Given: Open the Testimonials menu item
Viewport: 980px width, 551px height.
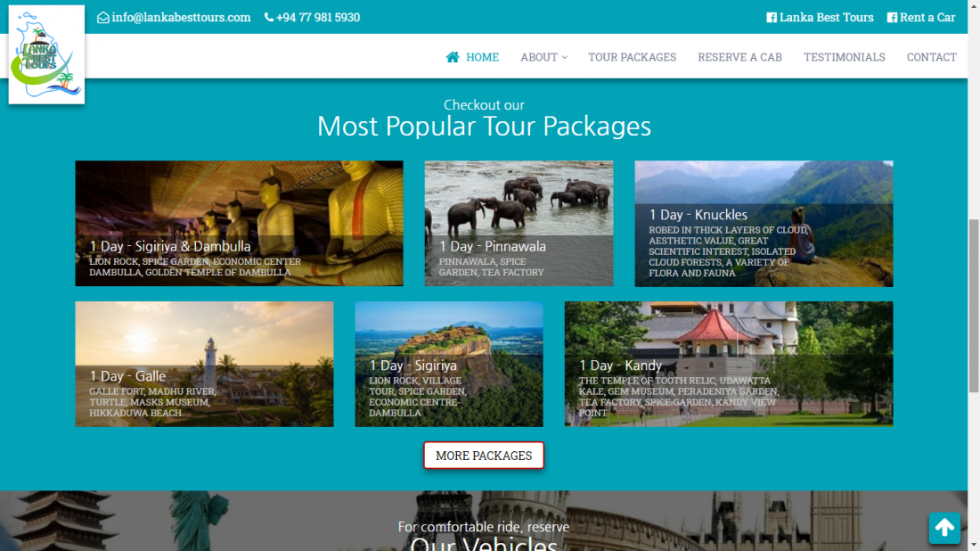Looking at the screenshot, I should click(x=844, y=57).
